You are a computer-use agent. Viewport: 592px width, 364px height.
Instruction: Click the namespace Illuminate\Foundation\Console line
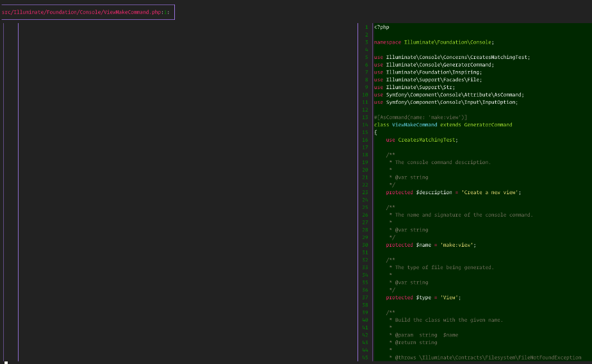(434, 42)
